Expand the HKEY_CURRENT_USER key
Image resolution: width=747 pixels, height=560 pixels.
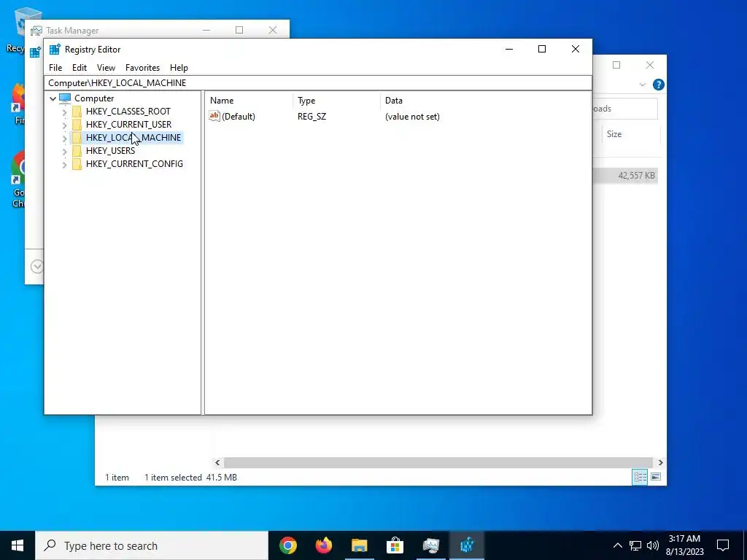64,125
